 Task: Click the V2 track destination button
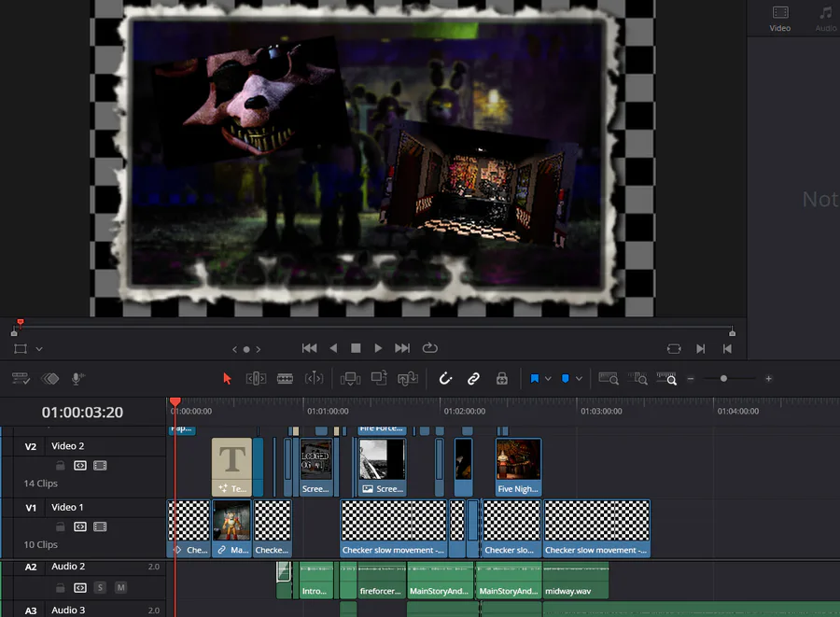point(31,447)
